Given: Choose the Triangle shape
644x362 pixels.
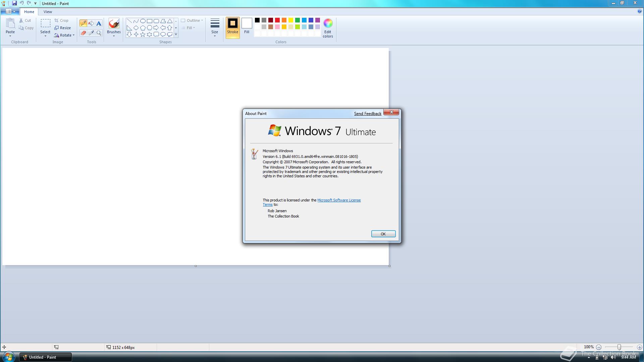Looking at the screenshot, I should (170, 21).
